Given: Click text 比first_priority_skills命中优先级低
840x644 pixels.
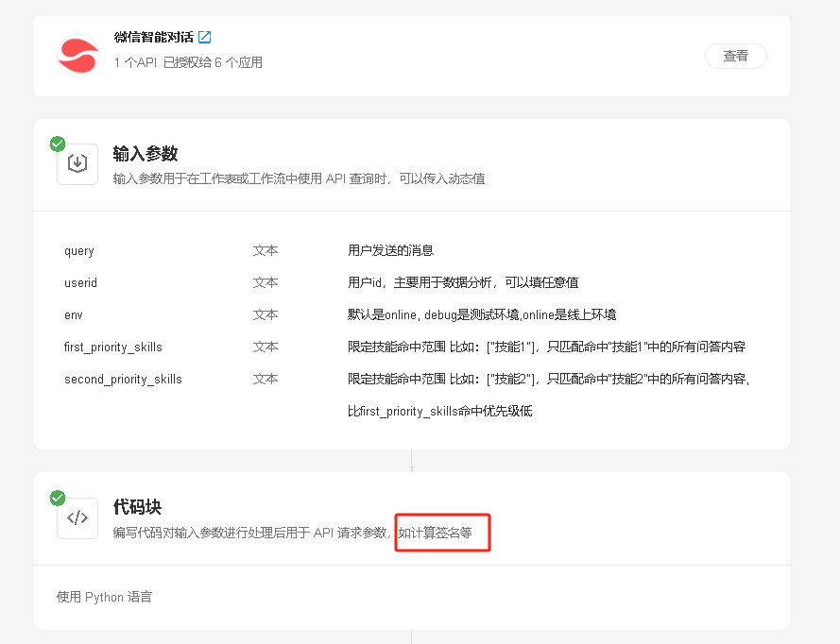Looking at the screenshot, I should 439,411.
